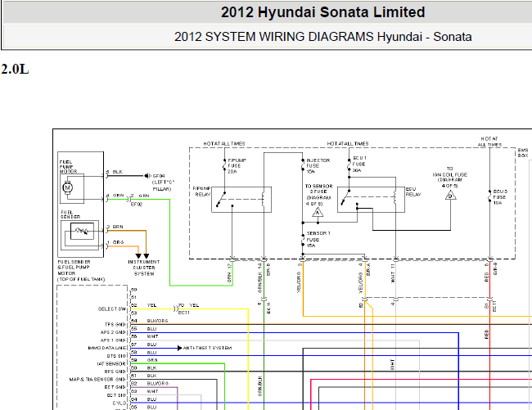The image size is (532, 410).
Task: Click 'HOT AT ALL TIMES' above F/PUMP fuse
Action: pos(224,144)
